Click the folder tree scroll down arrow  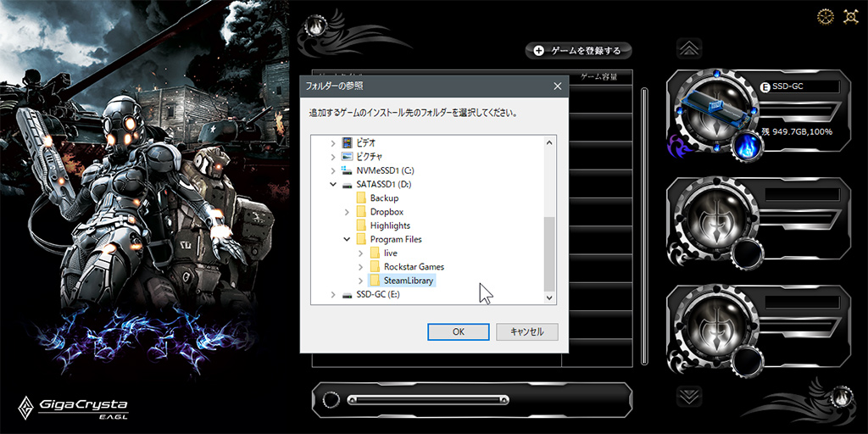point(549,298)
